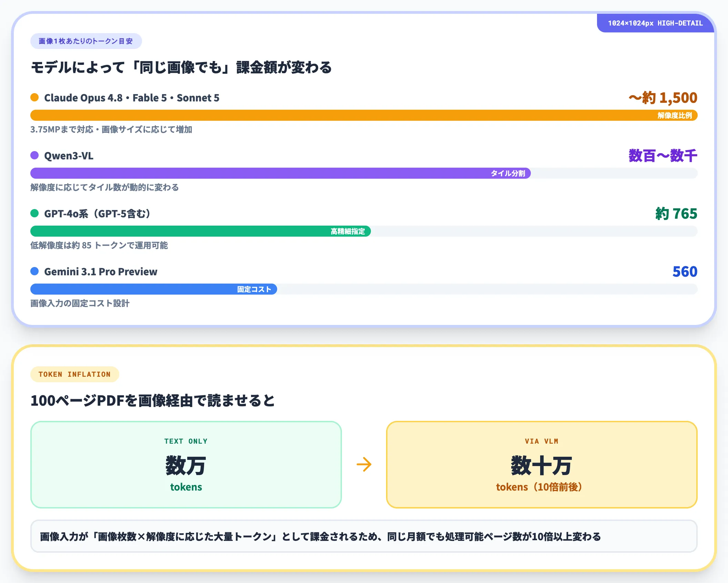
Task: Click the orange dot beside Claude Opus 4.8
Action: tap(34, 98)
